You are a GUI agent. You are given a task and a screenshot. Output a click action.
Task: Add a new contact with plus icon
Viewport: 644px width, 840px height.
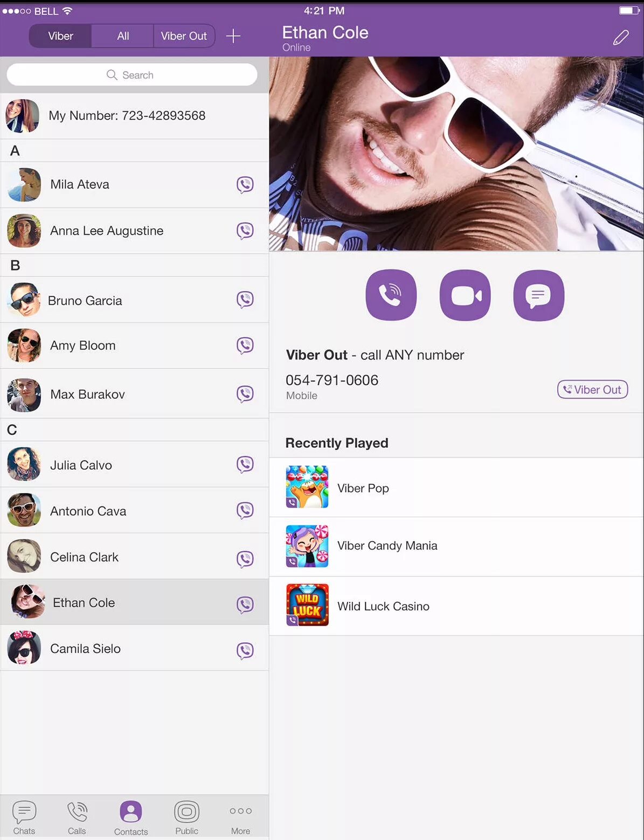point(233,36)
